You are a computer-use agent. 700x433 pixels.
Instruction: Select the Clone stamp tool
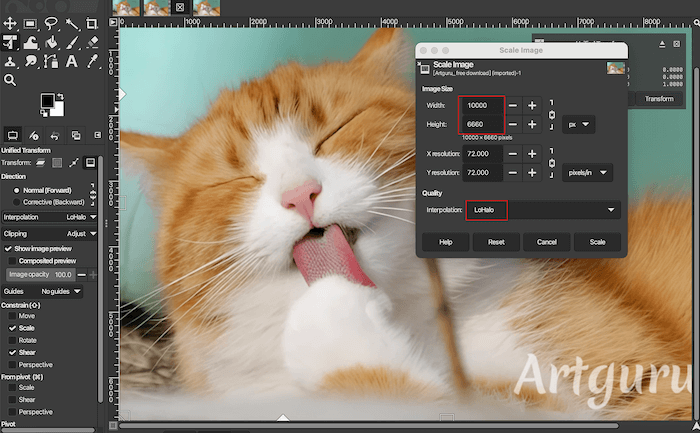10,61
